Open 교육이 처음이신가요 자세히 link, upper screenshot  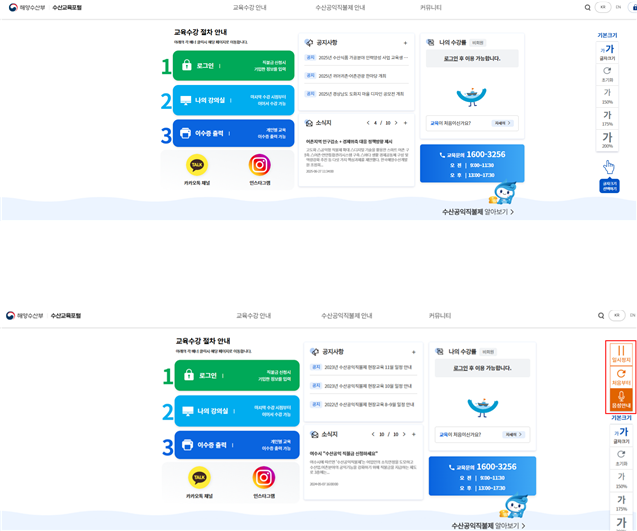(503, 123)
